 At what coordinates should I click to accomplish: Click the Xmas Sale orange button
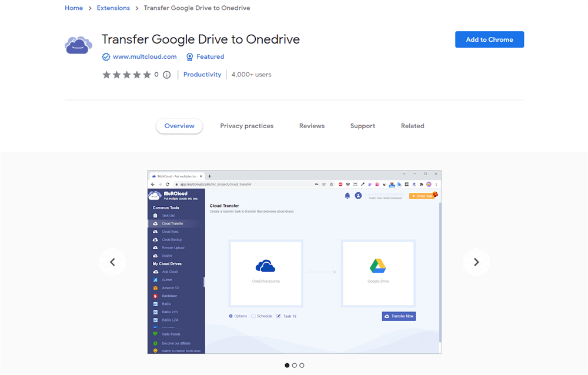pyautogui.click(x=423, y=196)
